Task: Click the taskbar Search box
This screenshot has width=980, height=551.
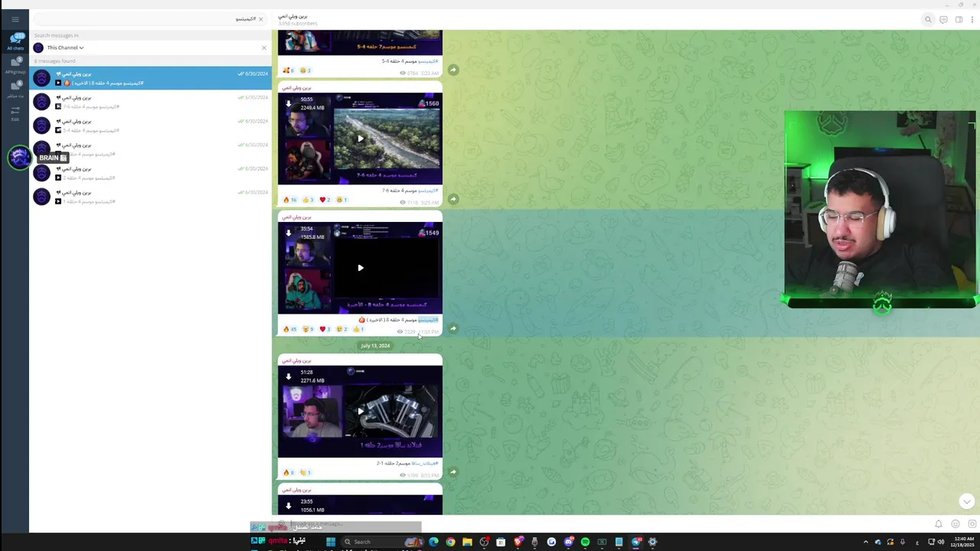Action: [x=381, y=542]
